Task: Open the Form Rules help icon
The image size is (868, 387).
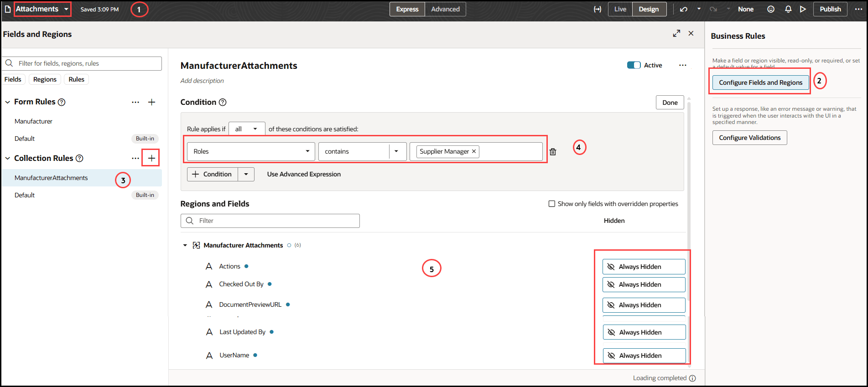Action: click(62, 102)
